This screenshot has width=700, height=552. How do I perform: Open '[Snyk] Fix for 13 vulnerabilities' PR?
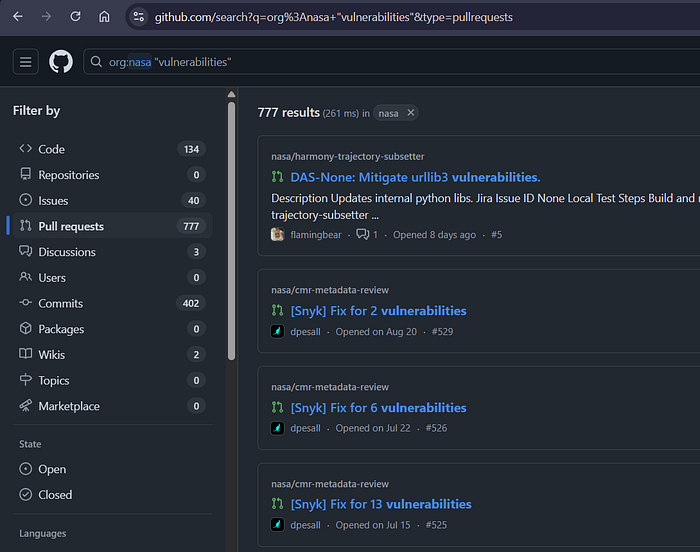tap(381, 504)
